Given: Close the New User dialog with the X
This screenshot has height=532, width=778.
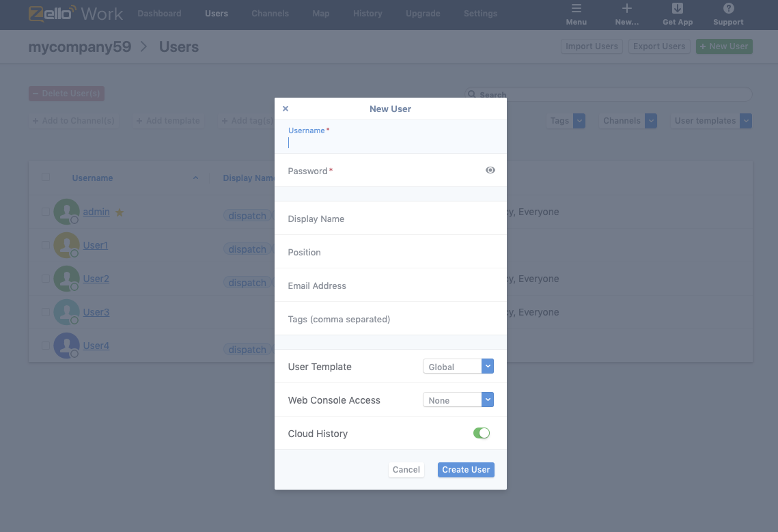Looking at the screenshot, I should (x=286, y=108).
